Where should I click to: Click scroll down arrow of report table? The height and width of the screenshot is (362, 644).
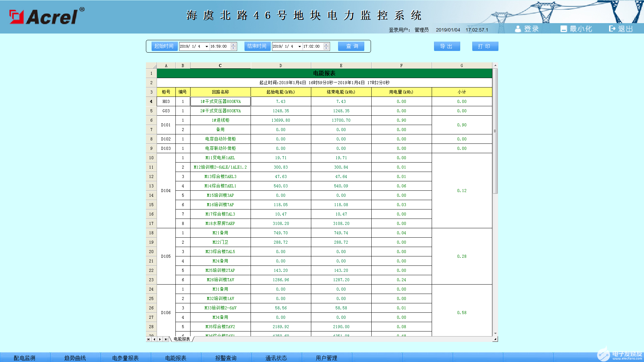coord(495,334)
